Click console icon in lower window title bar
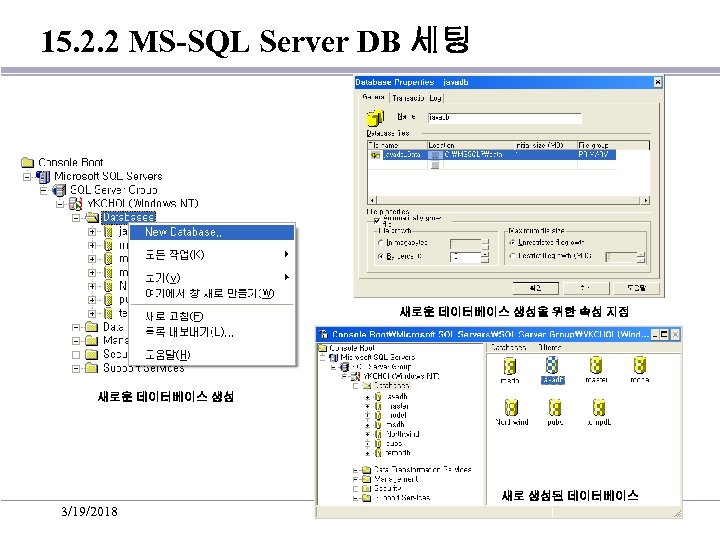The image size is (720, 540). [324, 334]
